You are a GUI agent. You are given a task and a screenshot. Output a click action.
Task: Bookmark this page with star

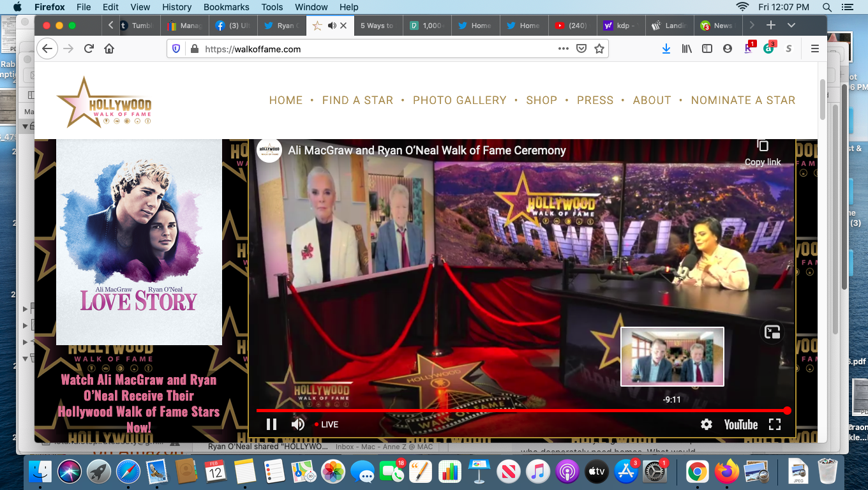pyautogui.click(x=599, y=48)
